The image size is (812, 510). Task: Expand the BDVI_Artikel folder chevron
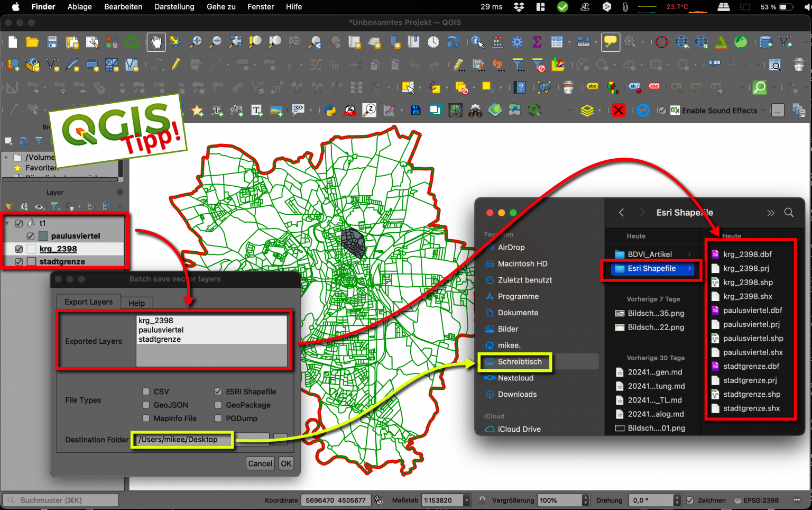click(690, 254)
